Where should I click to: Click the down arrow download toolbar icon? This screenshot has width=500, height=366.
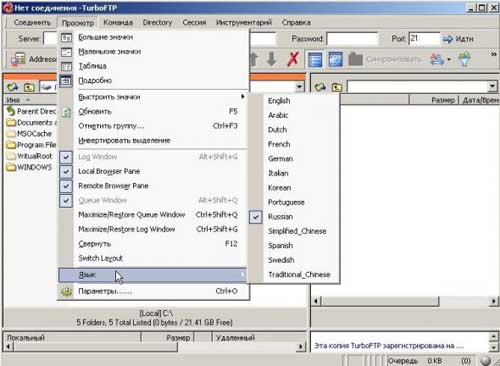(272, 59)
